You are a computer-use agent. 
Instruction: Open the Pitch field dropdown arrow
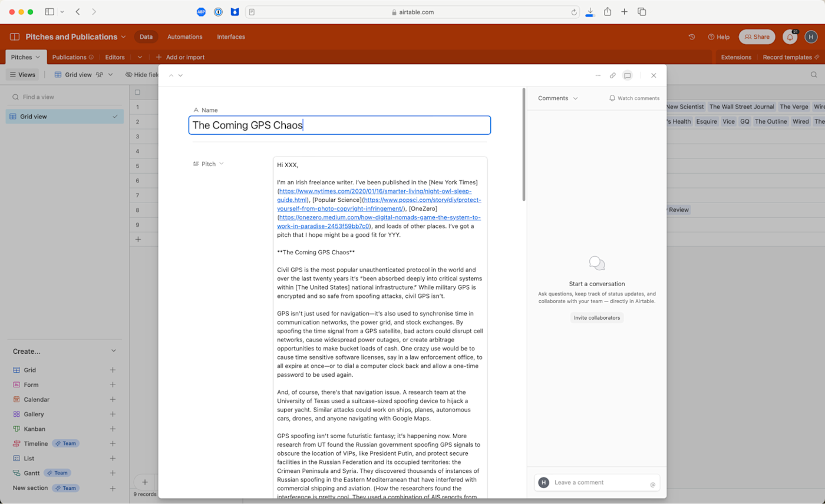pos(222,164)
